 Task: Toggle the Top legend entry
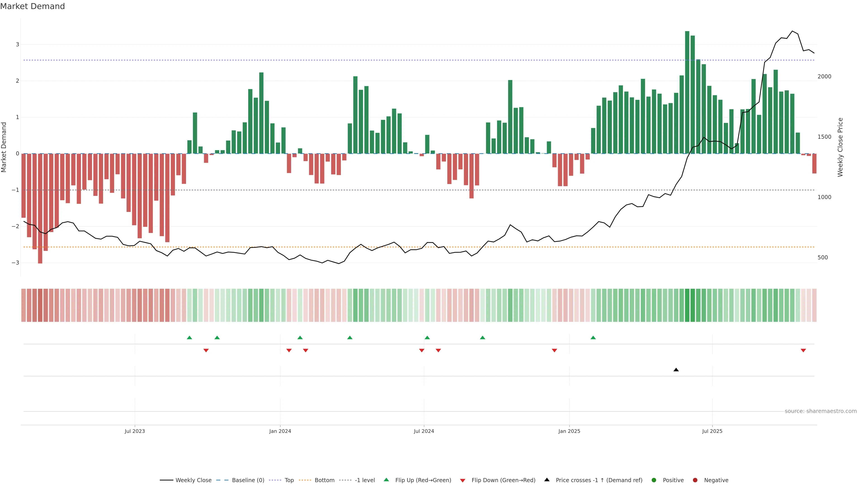[x=289, y=480]
